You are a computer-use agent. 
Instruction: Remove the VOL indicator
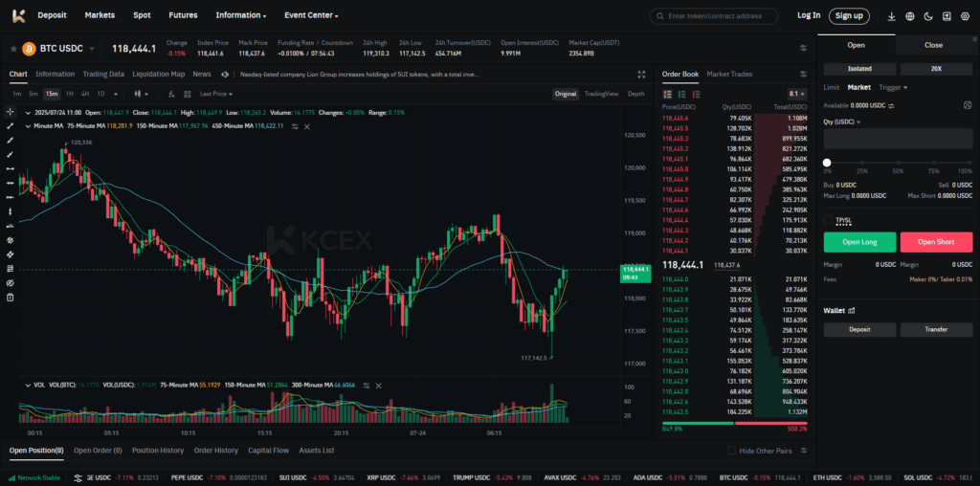click(x=378, y=386)
